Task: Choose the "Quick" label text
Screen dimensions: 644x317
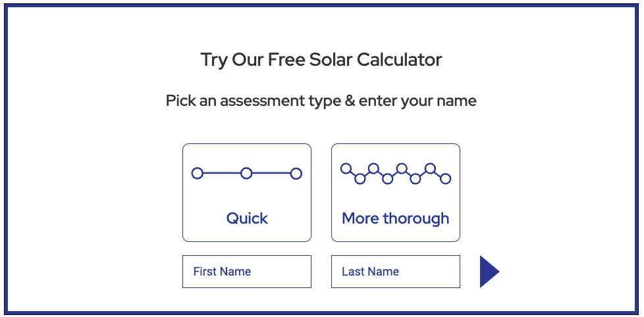Action: [247, 218]
